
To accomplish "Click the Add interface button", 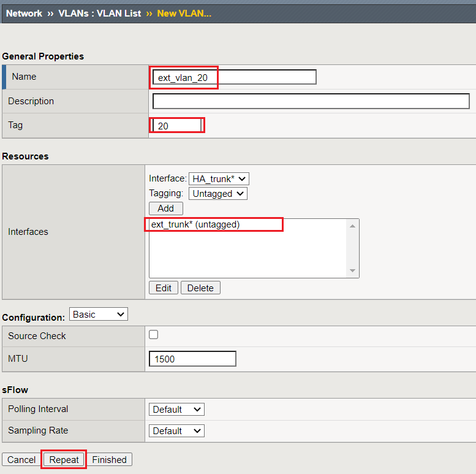I will click(x=166, y=208).
